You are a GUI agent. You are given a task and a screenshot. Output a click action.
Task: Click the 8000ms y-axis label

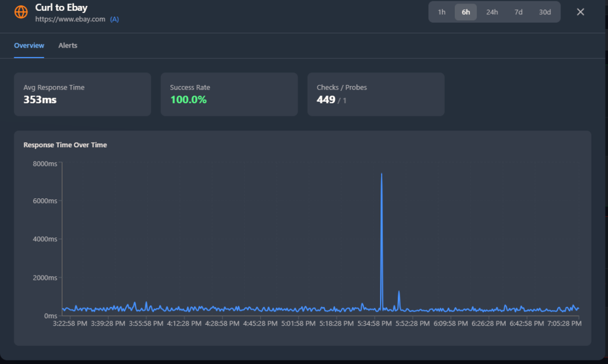pos(45,163)
